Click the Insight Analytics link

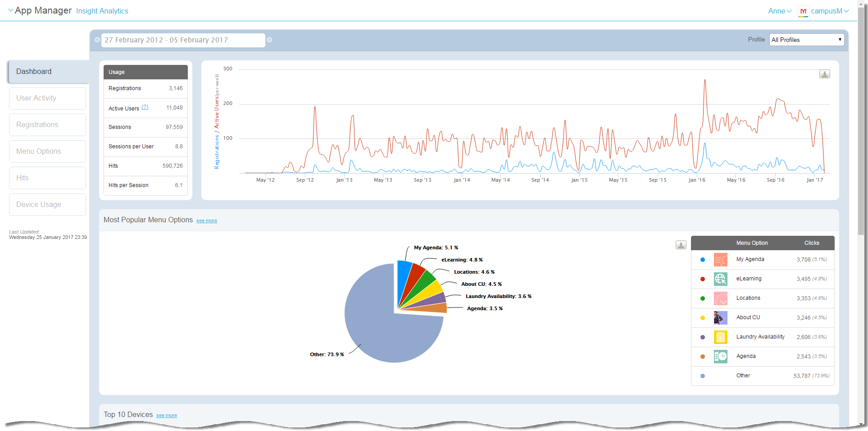point(102,11)
